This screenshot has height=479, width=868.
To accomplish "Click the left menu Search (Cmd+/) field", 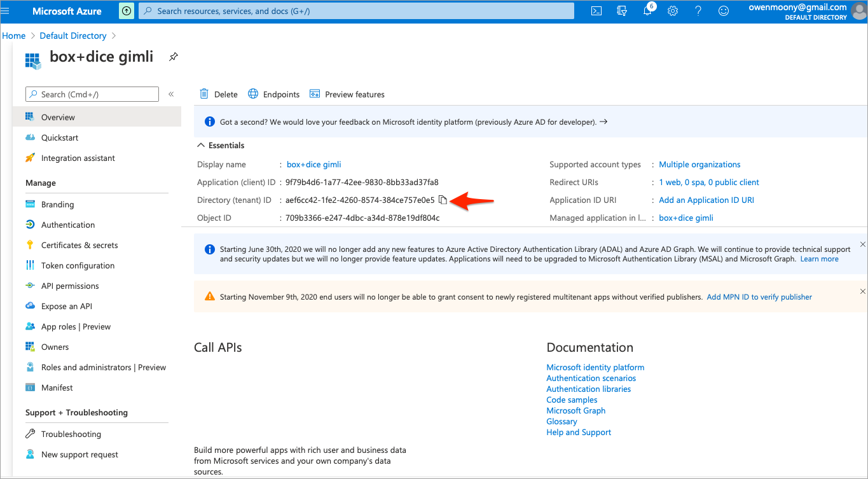I will (92, 94).
